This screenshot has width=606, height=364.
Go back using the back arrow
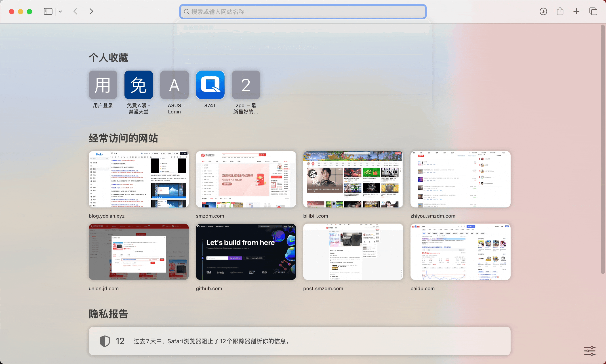click(76, 11)
